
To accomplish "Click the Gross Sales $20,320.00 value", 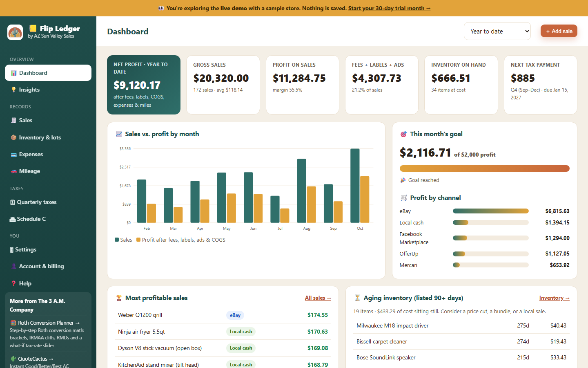I will click(x=221, y=78).
